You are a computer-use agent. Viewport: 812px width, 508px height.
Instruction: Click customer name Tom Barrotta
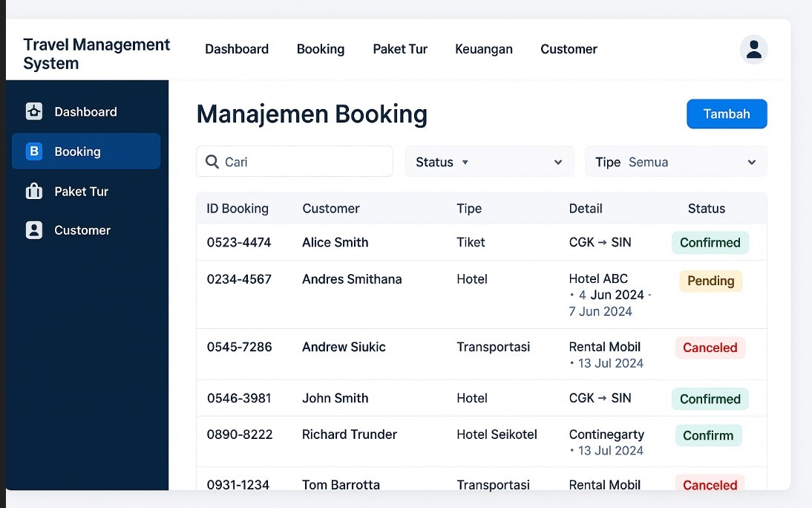pyautogui.click(x=341, y=485)
